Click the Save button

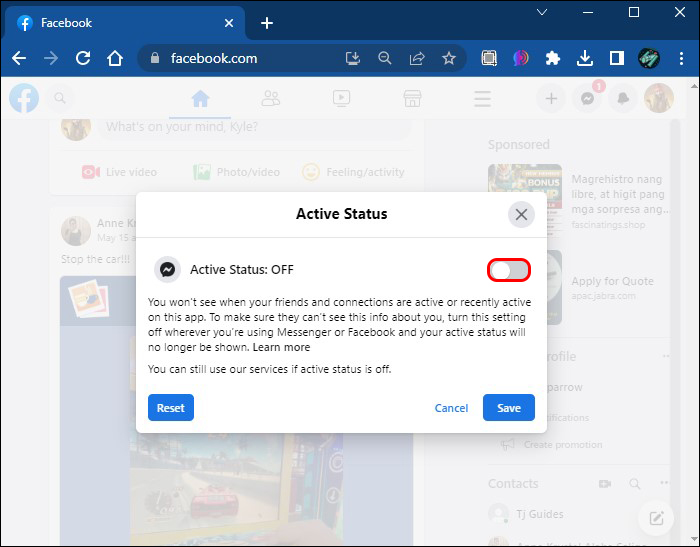(x=508, y=408)
